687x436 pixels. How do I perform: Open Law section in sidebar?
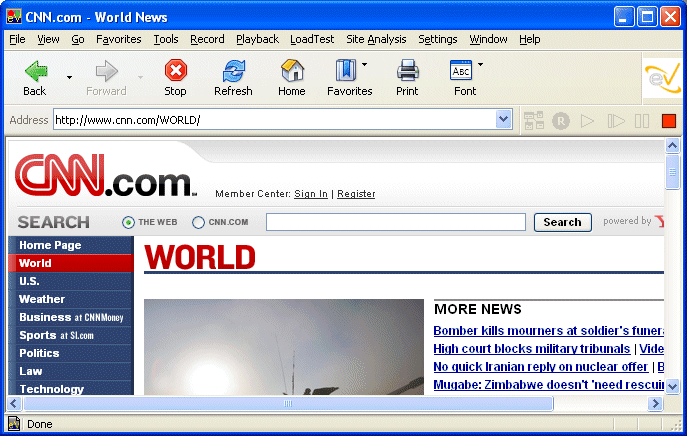tap(71, 371)
